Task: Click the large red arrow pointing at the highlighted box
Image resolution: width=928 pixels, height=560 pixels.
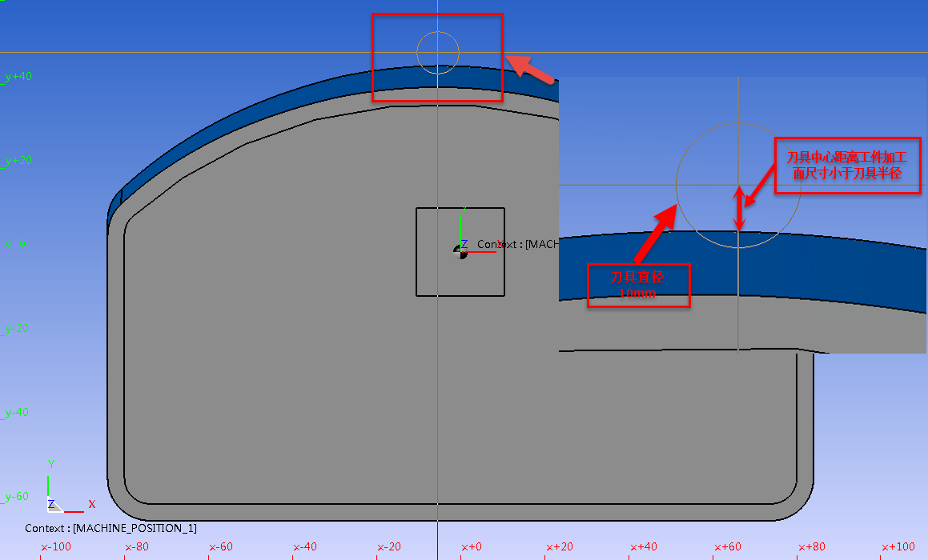Action: 531,68
